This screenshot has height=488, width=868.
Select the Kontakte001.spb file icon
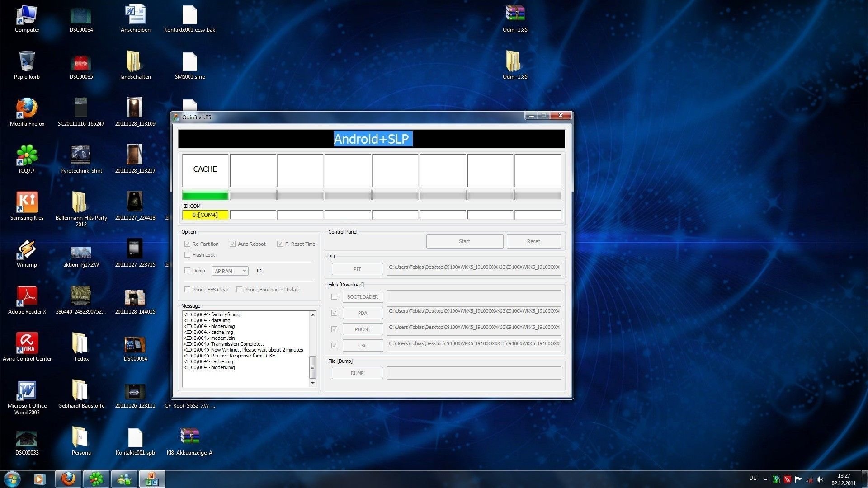point(135,441)
